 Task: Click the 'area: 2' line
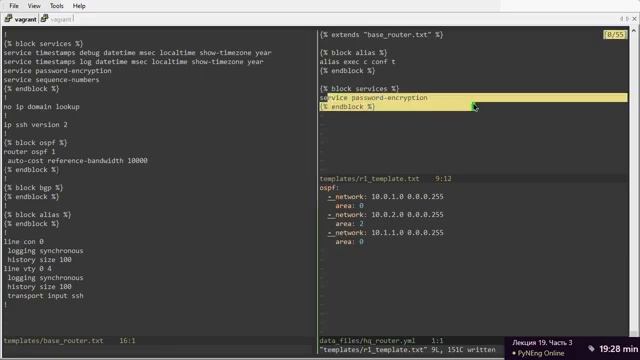(349, 224)
